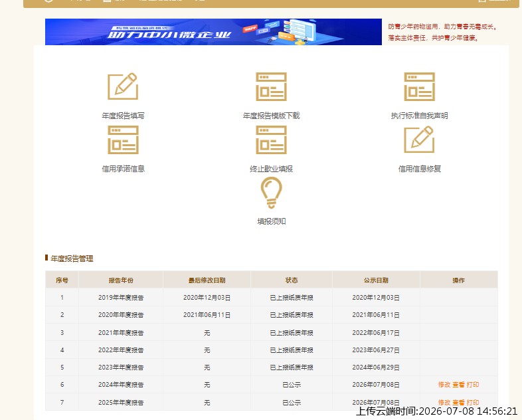
Task: Click the 公示日期 column header
Action: (x=376, y=280)
